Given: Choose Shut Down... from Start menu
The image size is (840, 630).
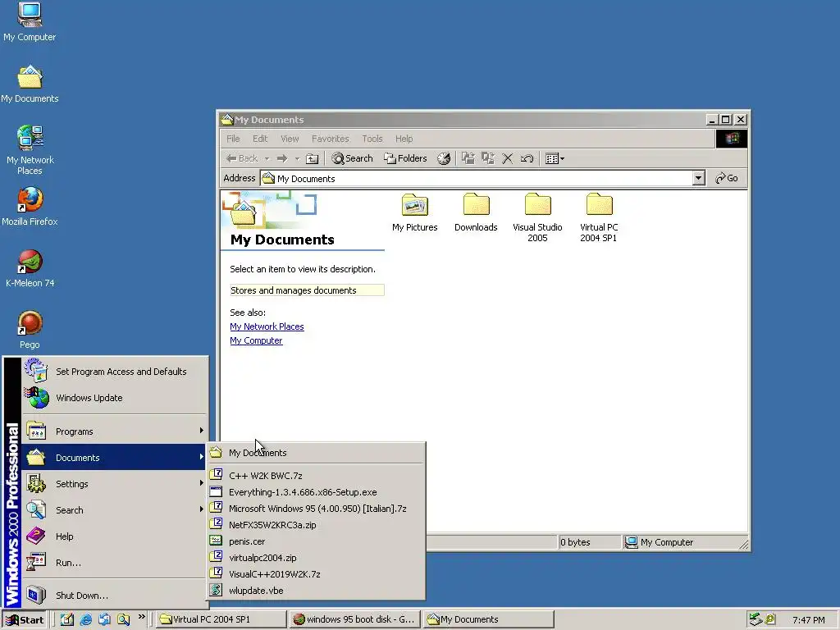Looking at the screenshot, I should click(113, 596).
